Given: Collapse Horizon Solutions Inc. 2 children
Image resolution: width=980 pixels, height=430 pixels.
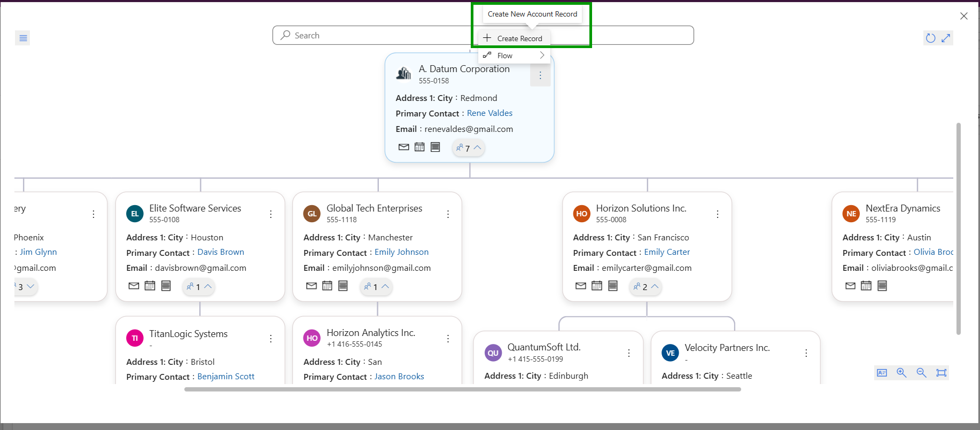Looking at the screenshot, I should point(645,287).
